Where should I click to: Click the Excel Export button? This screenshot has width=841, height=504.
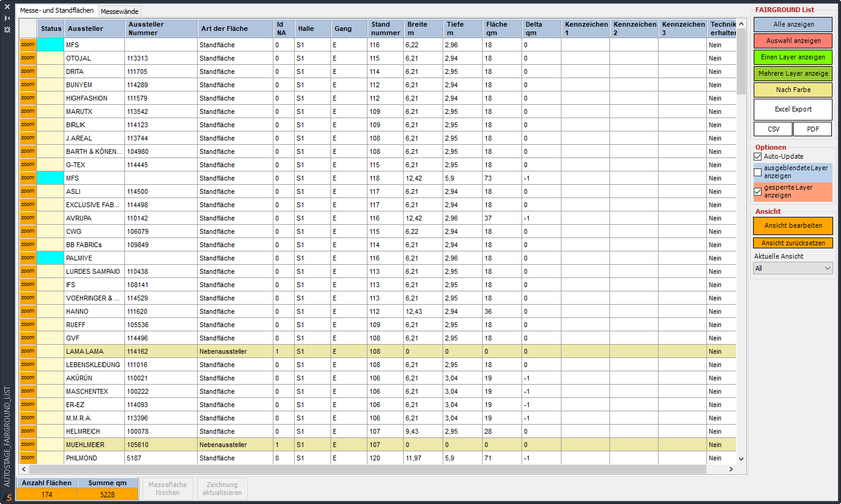[792, 110]
